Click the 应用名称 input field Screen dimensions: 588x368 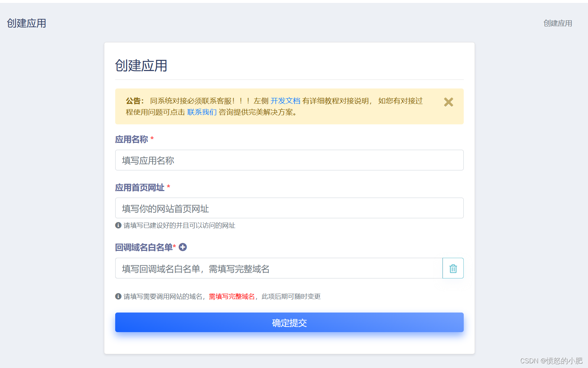point(289,160)
